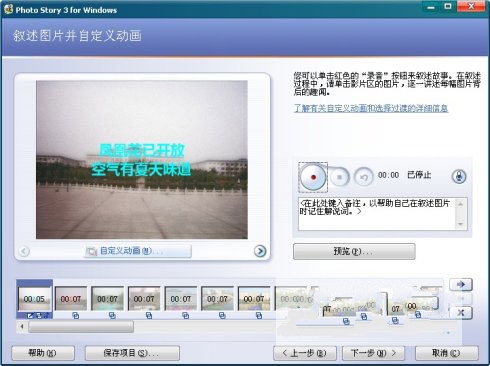490x366 pixels.
Task: Move the picture right in the filmstrip
Action: tap(461, 284)
